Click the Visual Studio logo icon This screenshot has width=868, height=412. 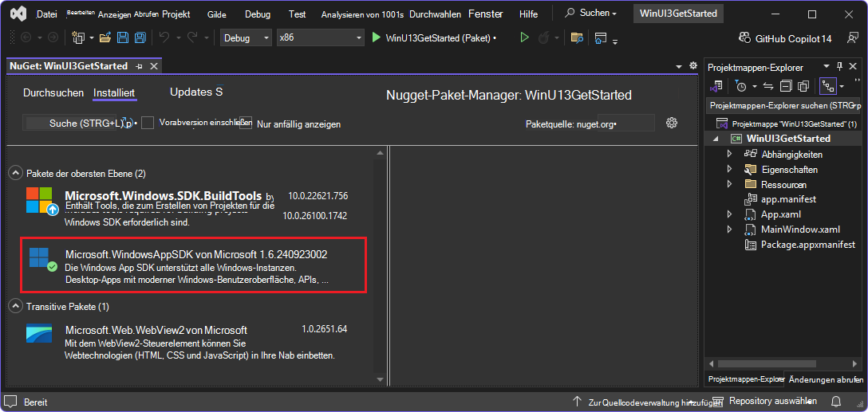coord(19,14)
